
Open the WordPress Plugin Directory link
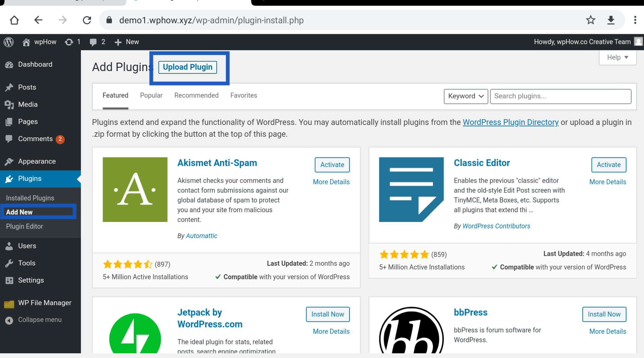(511, 122)
